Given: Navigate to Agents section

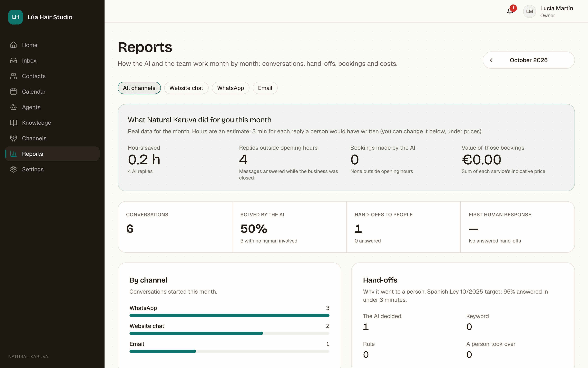Looking at the screenshot, I should (x=52, y=107).
